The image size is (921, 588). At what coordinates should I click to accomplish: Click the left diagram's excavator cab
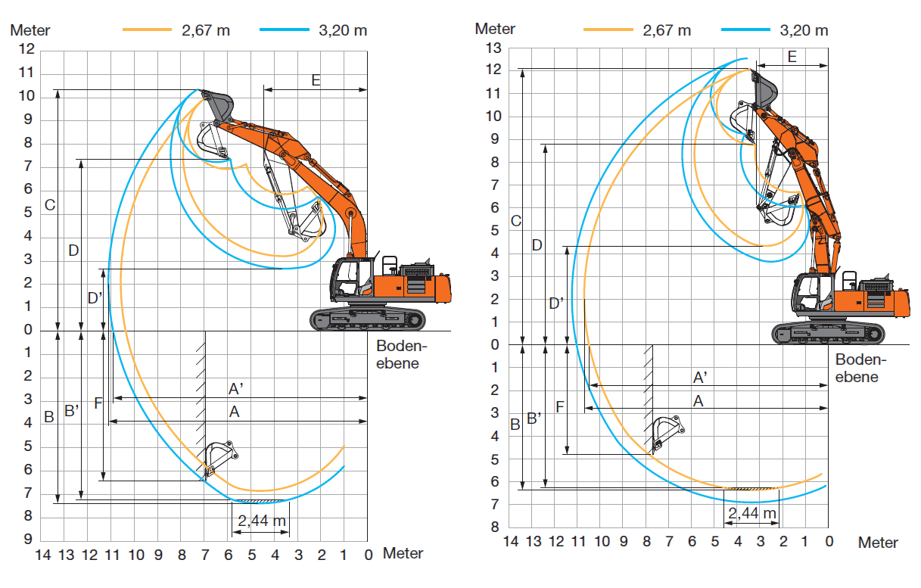click(351, 279)
